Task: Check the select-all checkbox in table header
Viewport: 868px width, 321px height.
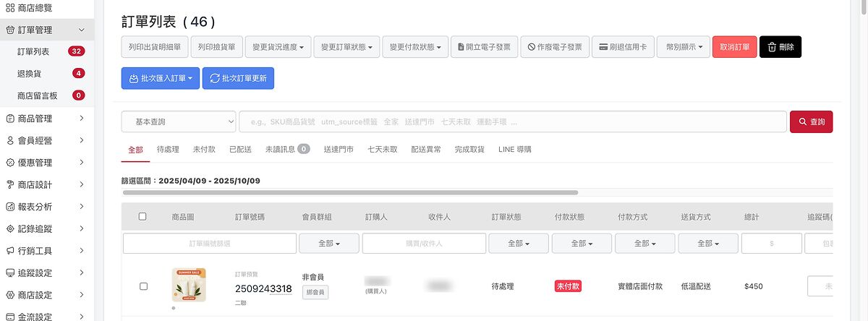Action: tap(142, 216)
